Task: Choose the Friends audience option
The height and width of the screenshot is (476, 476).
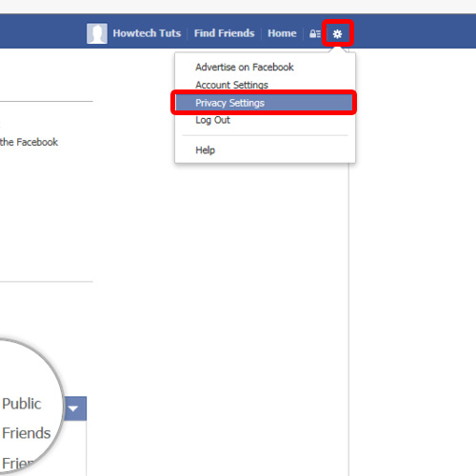Action: pos(27,433)
